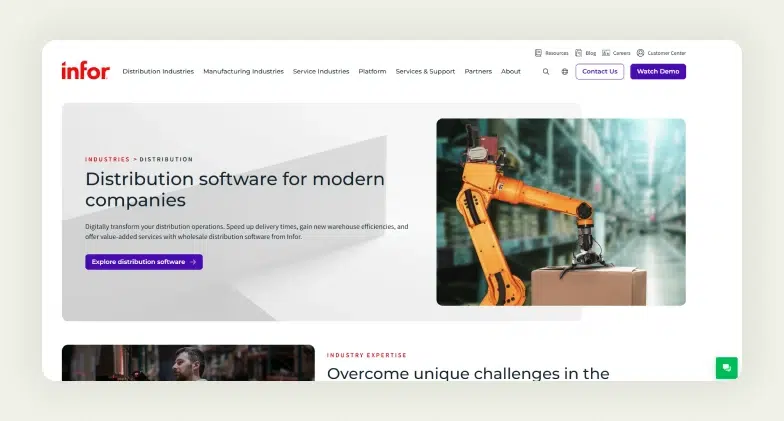The image size is (784, 421).
Task: Open the Blog link
Action: click(x=590, y=53)
